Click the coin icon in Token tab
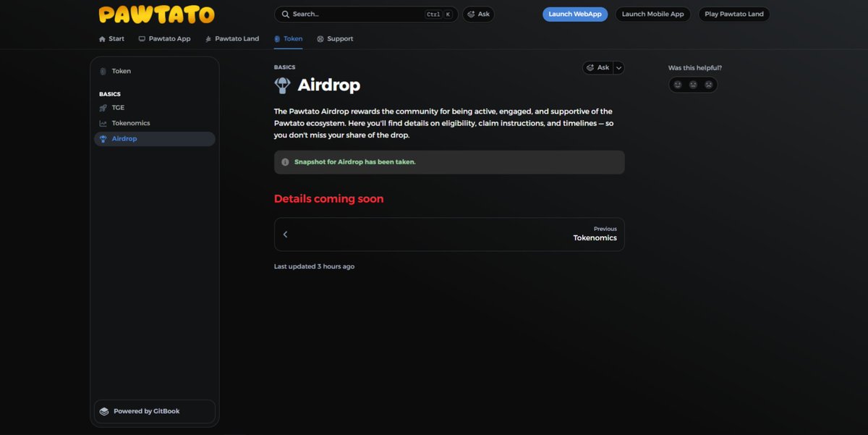The image size is (868, 435). pyautogui.click(x=277, y=39)
